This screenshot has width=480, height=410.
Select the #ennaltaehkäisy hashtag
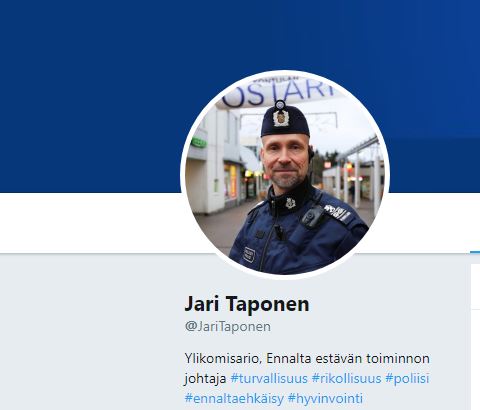234,398
